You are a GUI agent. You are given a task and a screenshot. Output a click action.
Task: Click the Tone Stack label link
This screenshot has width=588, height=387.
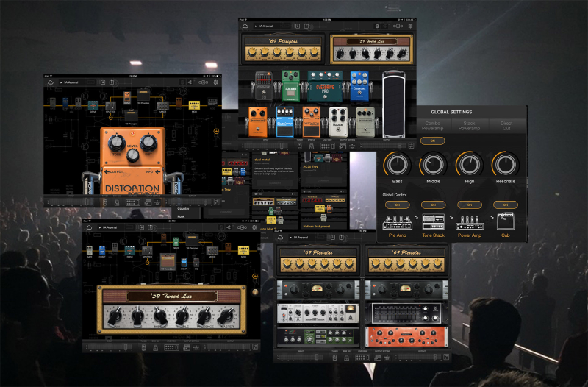pos(433,235)
